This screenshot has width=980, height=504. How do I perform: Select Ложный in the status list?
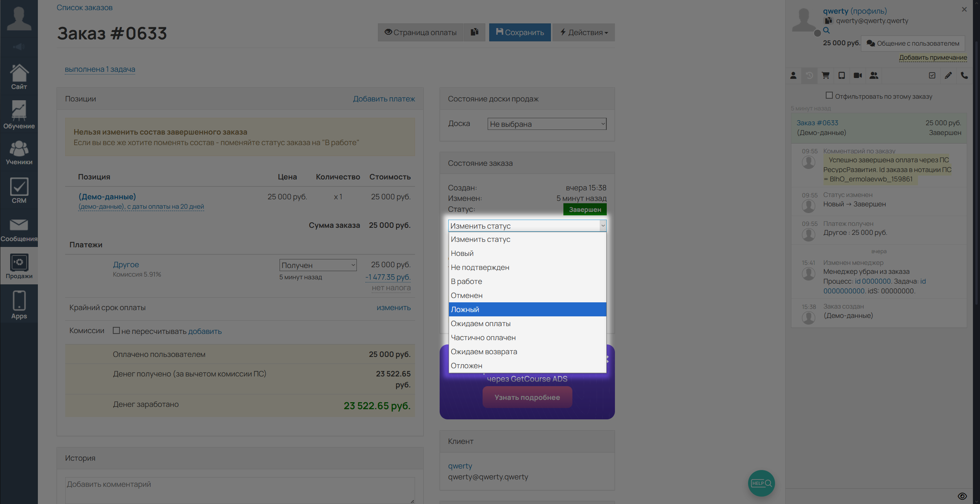point(527,309)
